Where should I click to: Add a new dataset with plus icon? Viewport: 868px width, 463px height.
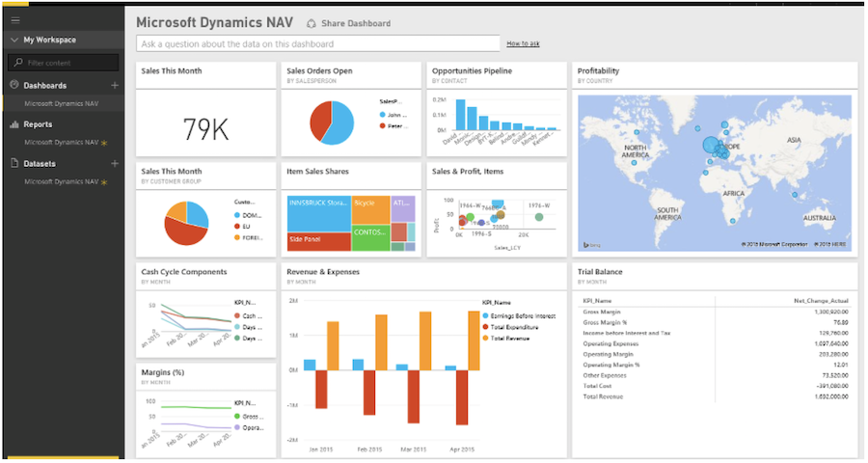115,163
